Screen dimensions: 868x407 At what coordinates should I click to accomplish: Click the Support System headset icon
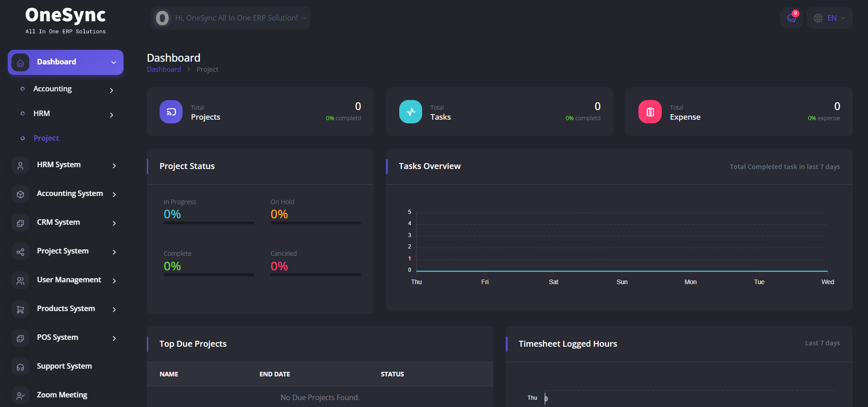point(21,367)
